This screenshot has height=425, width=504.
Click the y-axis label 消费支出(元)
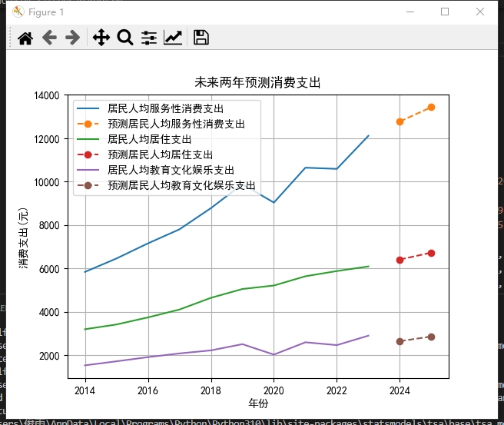coord(23,238)
